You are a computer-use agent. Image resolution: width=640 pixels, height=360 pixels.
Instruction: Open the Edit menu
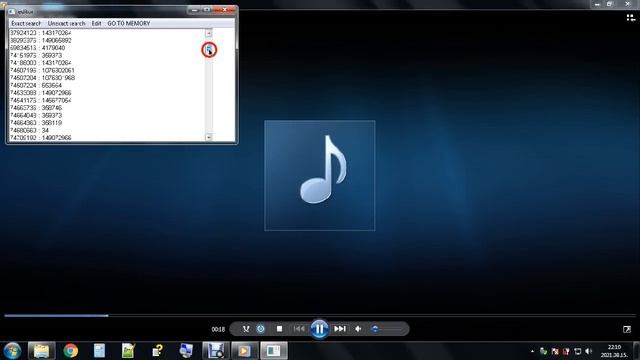[96, 23]
